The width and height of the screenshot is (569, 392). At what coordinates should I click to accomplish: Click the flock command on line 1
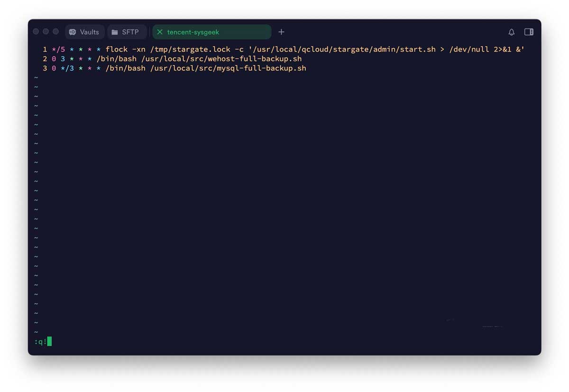[x=116, y=49]
